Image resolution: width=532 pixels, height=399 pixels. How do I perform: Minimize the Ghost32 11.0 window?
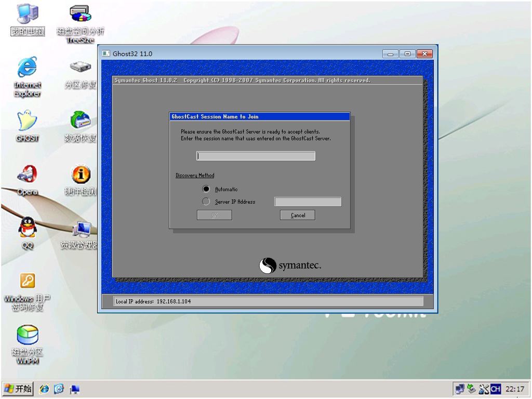(x=390, y=54)
